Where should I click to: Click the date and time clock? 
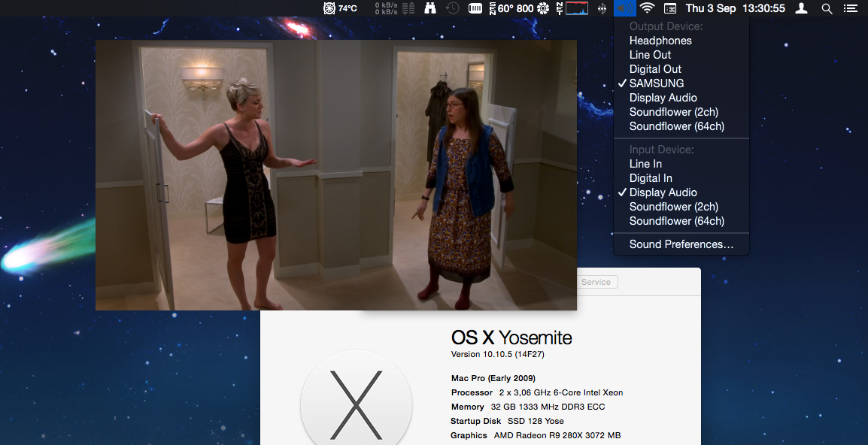(x=735, y=8)
